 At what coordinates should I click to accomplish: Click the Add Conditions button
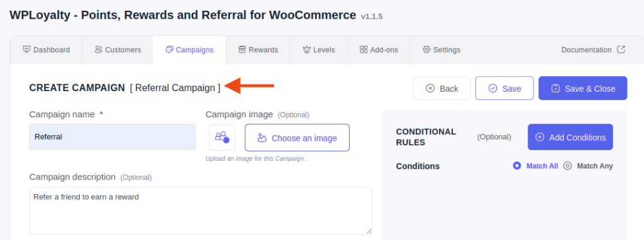tap(570, 137)
